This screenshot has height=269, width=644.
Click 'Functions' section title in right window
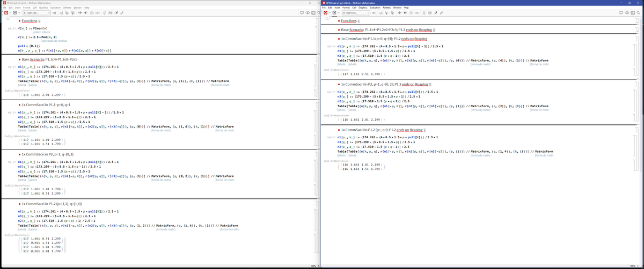pos(349,21)
